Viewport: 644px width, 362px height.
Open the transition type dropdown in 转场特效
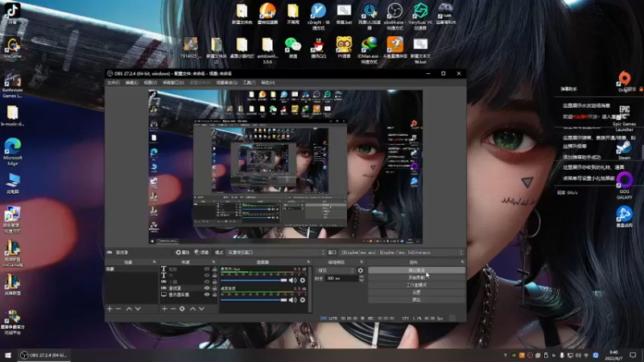point(336,270)
